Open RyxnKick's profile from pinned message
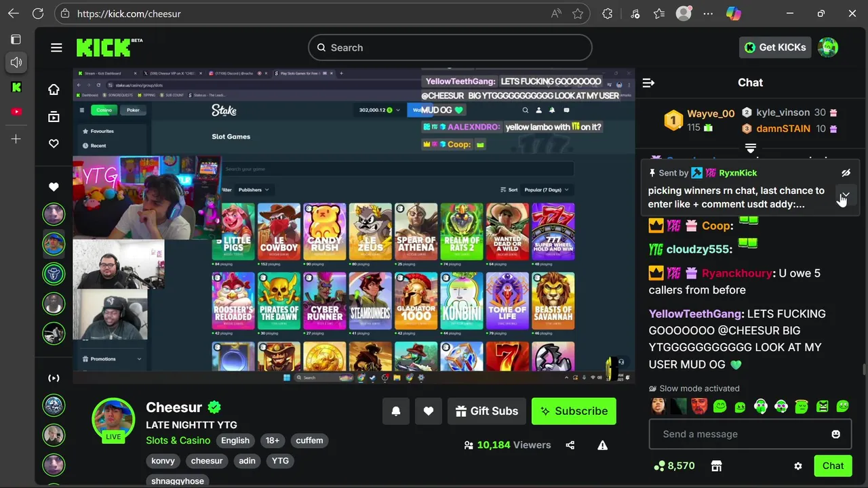Viewport: 868px width, 488px height. coord(738,173)
